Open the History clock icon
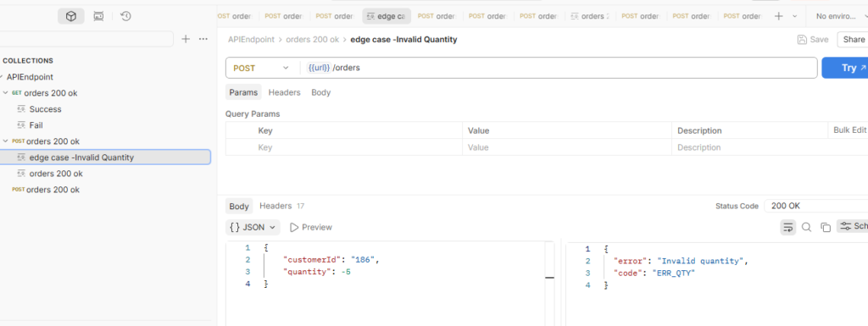This screenshot has width=868, height=326. click(125, 17)
